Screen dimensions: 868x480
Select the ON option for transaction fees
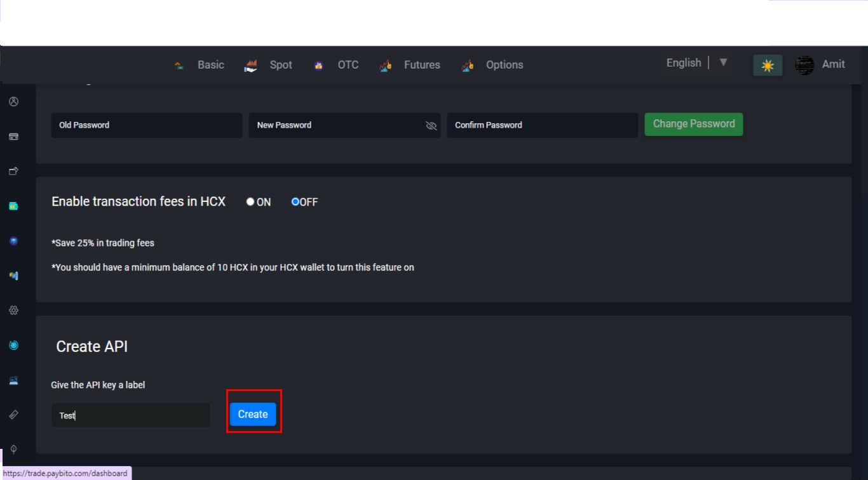pyautogui.click(x=250, y=201)
